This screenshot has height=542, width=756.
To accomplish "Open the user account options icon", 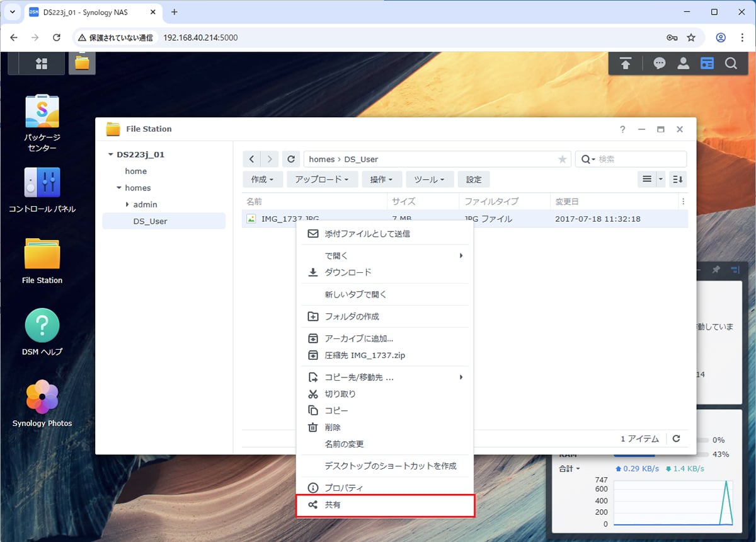I will pyautogui.click(x=683, y=63).
